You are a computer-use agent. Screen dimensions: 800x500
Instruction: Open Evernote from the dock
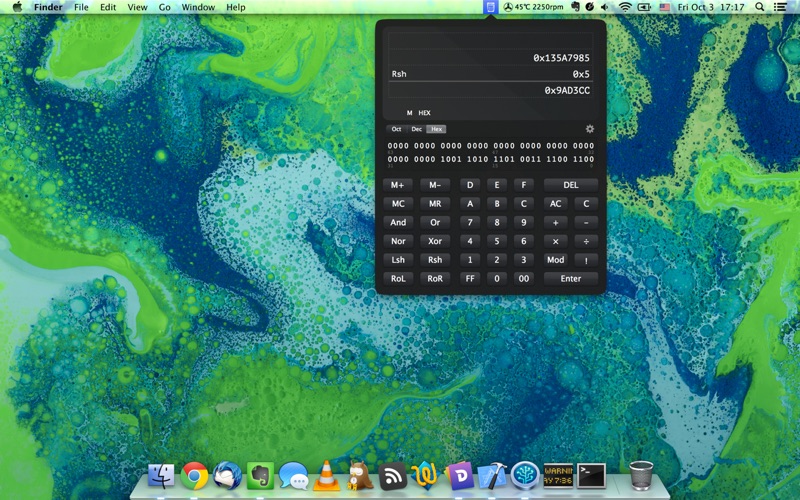click(260, 476)
